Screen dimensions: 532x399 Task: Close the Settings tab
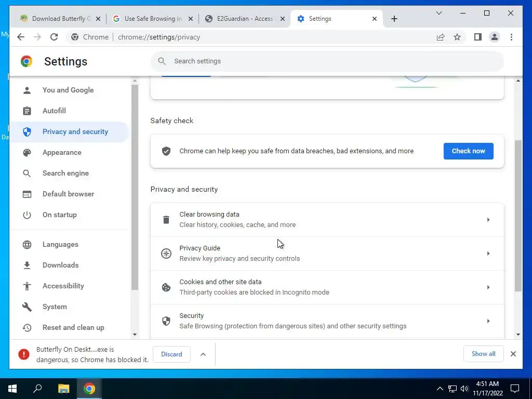pos(375,19)
